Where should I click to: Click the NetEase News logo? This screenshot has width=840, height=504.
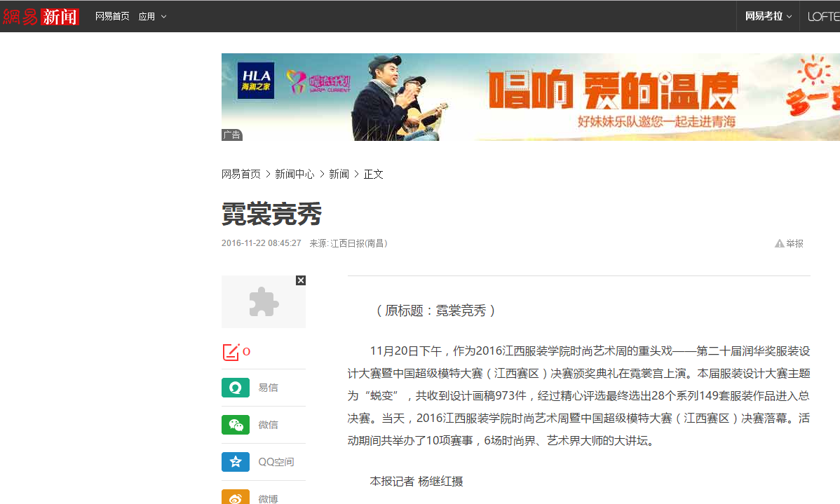coord(41,16)
